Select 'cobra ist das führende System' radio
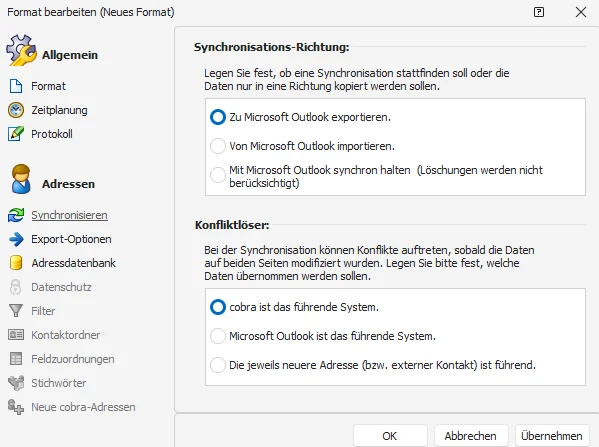Image resolution: width=599 pixels, height=447 pixels. (218, 307)
